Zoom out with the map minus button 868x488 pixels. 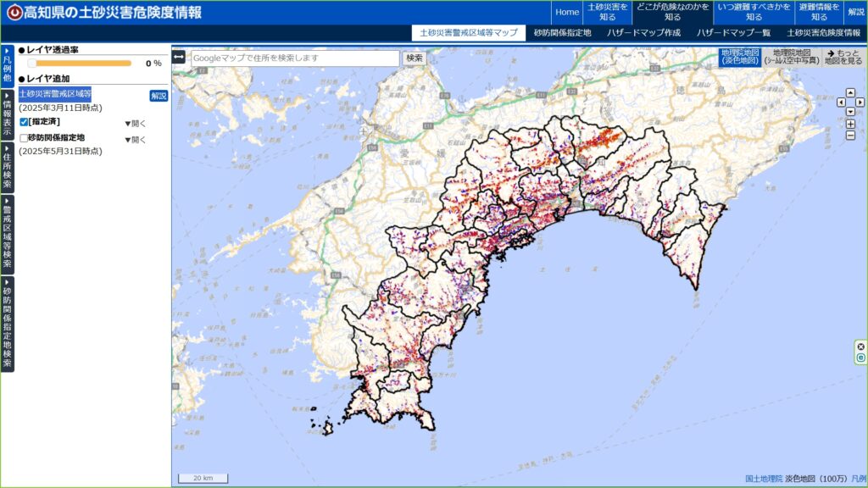pyautogui.click(x=851, y=135)
